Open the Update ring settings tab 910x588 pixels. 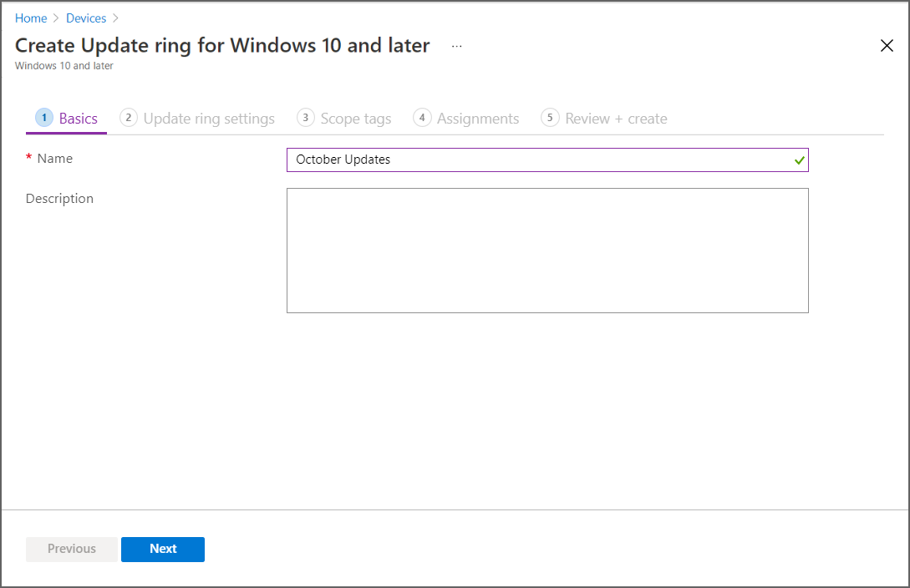click(208, 118)
